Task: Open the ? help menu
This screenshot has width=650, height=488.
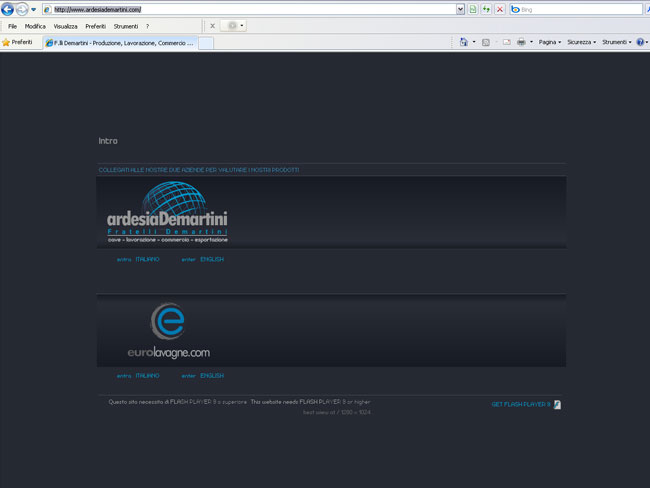Action: pos(147,26)
